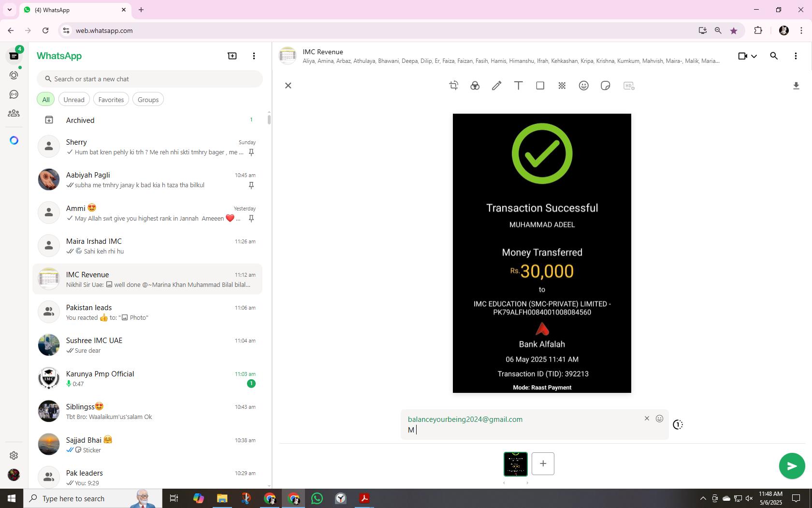Start a new chat
Screen dimensions: 812x508
(x=232, y=56)
